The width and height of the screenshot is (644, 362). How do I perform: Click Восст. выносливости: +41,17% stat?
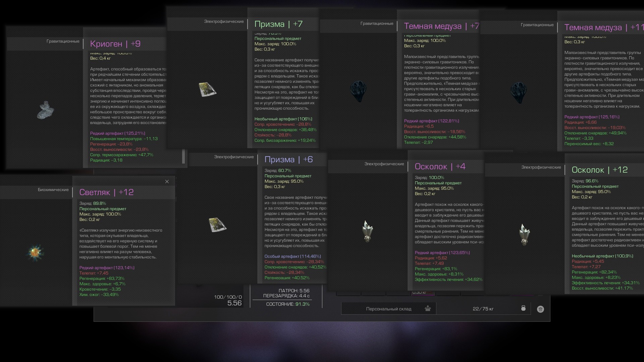coord(602,288)
